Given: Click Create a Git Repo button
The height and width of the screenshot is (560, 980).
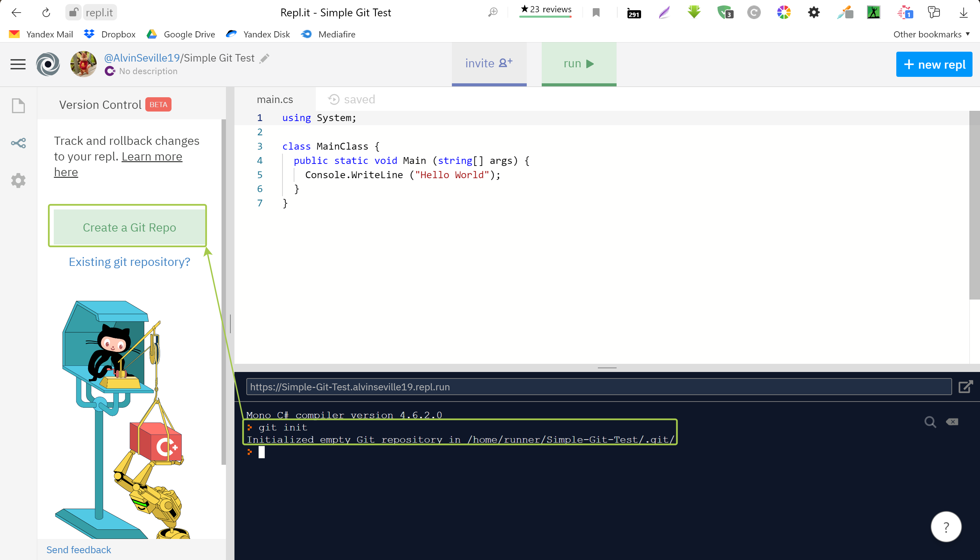Looking at the screenshot, I should pos(129,227).
